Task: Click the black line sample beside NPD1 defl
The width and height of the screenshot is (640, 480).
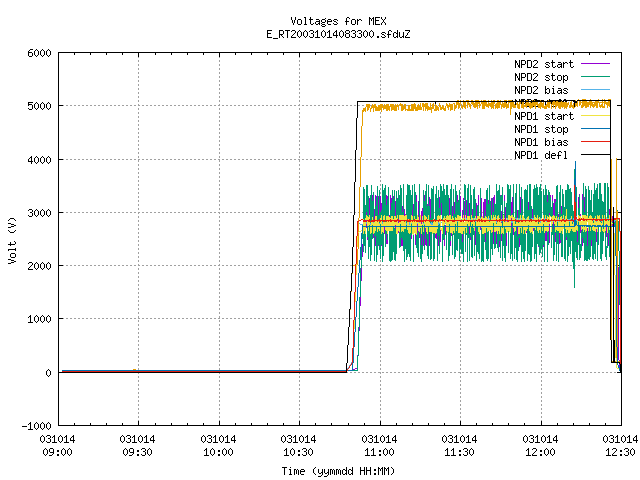Action: pyautogui.click(x=596, y=154)
